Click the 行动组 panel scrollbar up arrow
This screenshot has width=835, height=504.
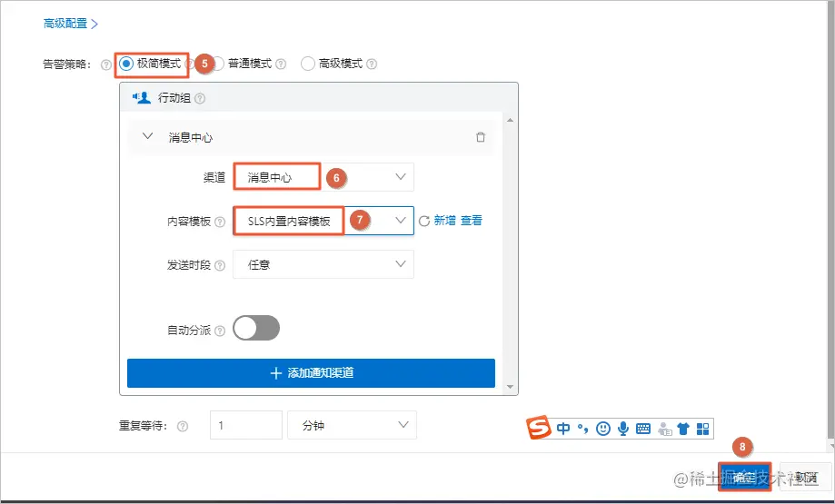coord(510,120)
